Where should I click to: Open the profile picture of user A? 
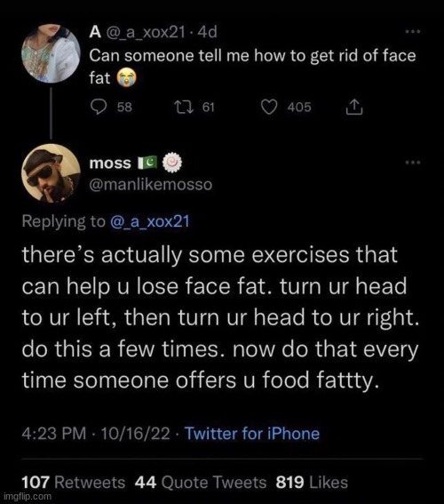(51, 53)
